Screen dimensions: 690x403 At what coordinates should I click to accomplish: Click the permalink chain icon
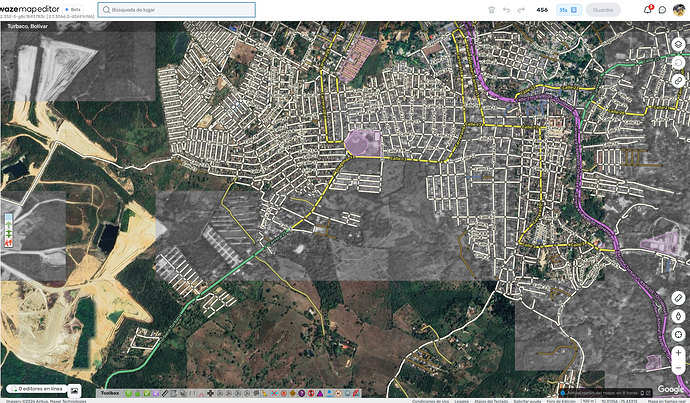[678, 81]
